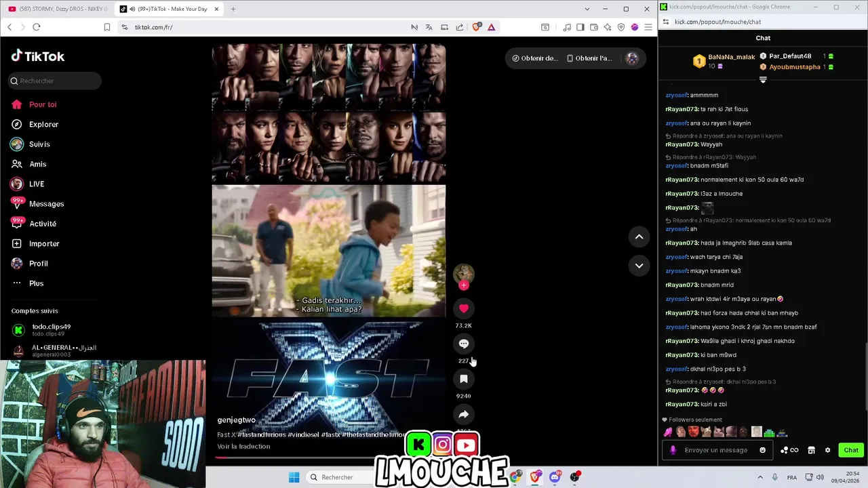Click Voir la traduction under caption
This screenshot has height=488, width=868.
(x=243, y=446)
